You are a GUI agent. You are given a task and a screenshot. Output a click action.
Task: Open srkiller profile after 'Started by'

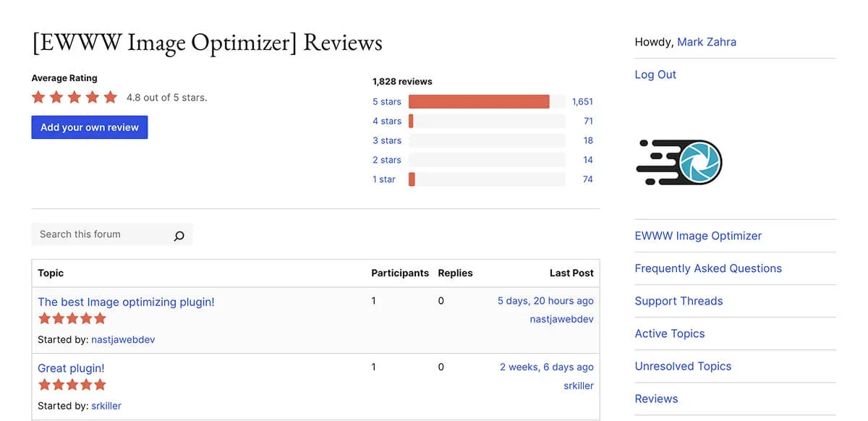[x=106, y=406]
